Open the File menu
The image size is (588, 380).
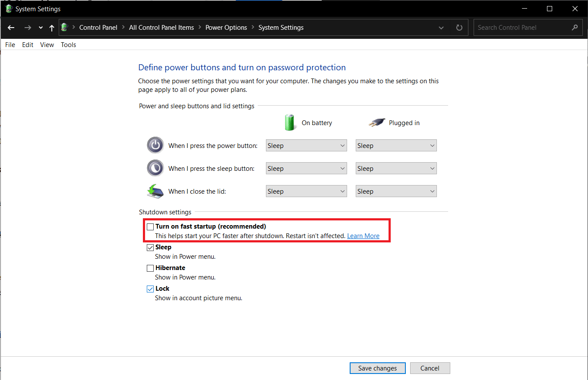click(x=10, y=45)
